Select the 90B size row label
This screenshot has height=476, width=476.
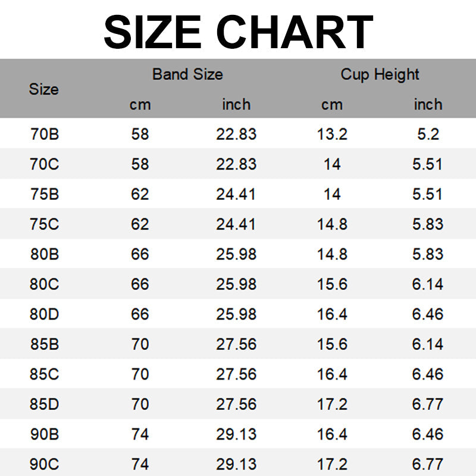coord(45,434)
